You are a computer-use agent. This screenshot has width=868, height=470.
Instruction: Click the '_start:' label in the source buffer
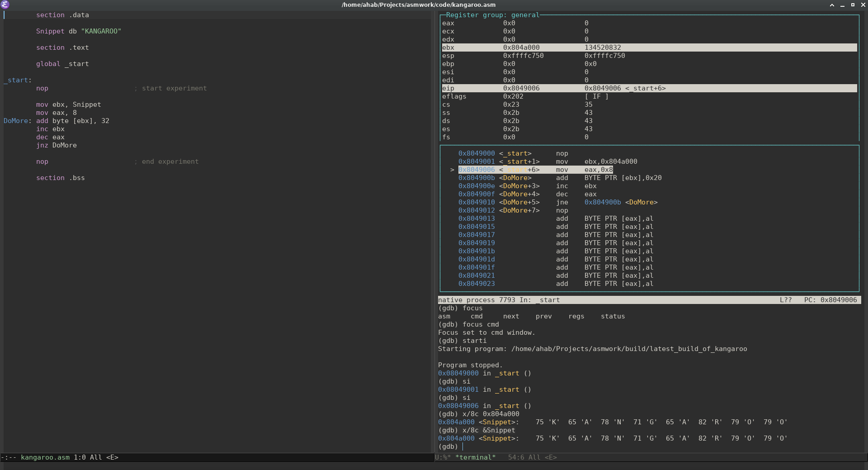18,80
